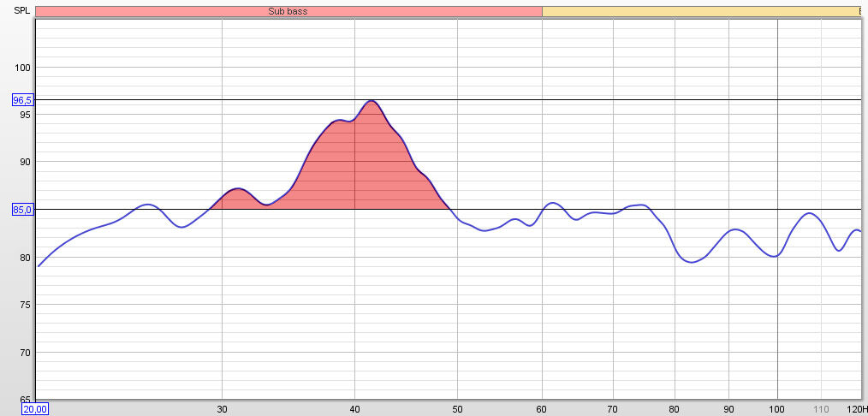The height and width of the screenshot is (416, 868).
Task: Click the yellow bass band header
Action: pos(701,11)
